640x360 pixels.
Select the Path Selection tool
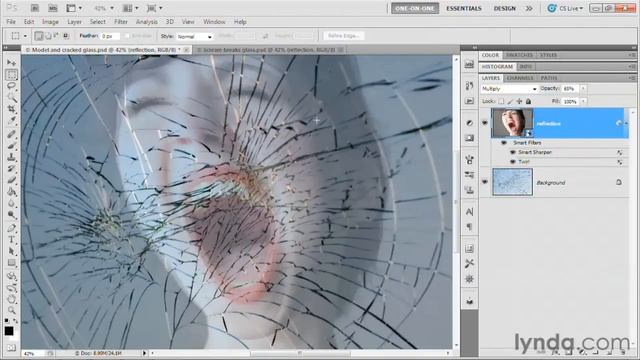(11, 251)
